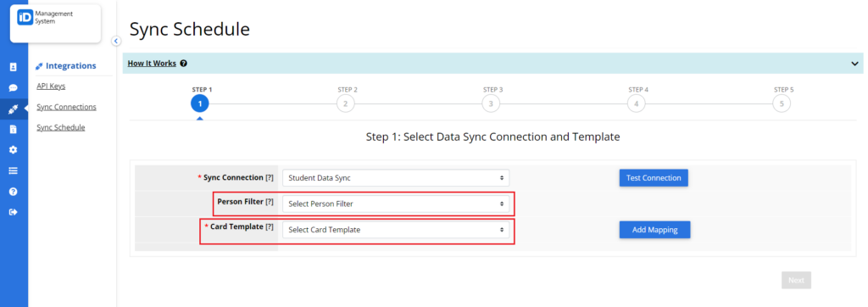Open the settings gear sidebar icon
868x307 pixels.
tap(14, 149)
